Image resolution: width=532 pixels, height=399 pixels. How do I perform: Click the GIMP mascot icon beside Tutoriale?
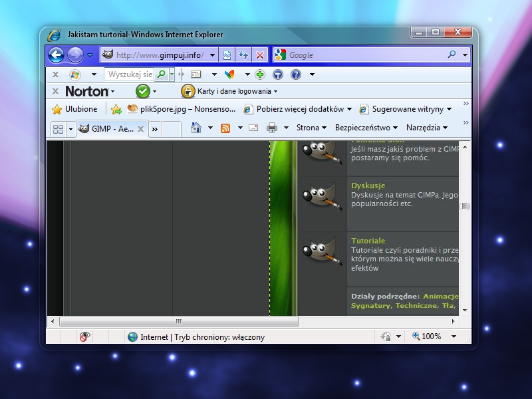(322, 251)
